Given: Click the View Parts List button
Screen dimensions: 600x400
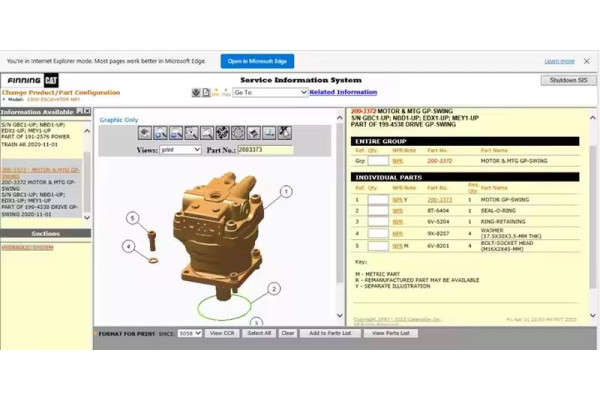Looking at the screenshot, I should [390, 333].
